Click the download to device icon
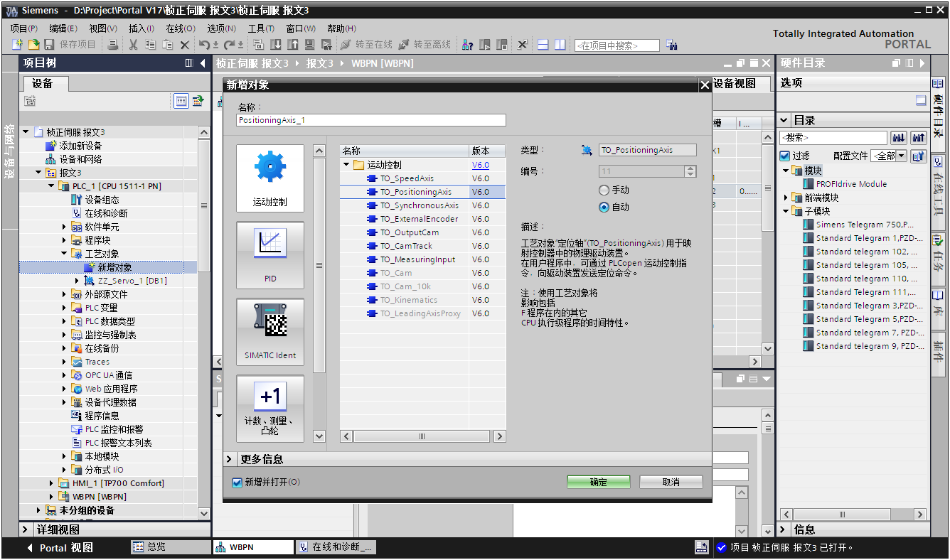 [x=275, y=45]
